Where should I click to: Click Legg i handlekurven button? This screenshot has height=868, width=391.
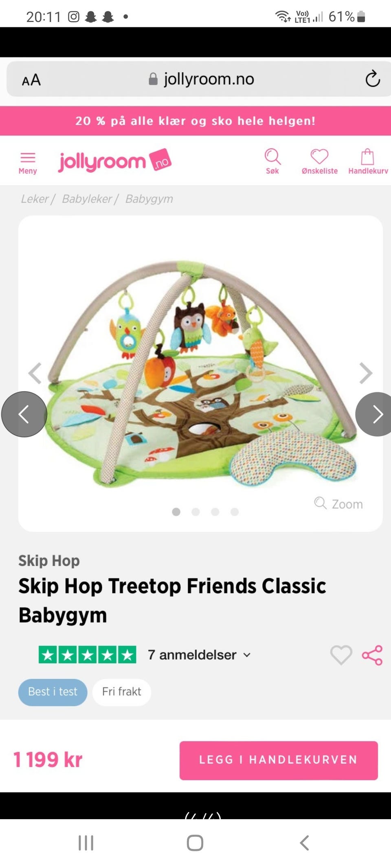pos(279,760)
